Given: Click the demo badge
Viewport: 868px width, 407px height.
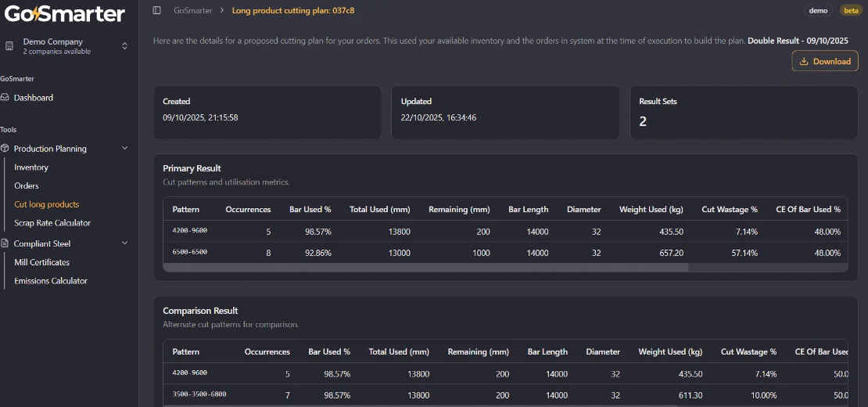Looking at the screenshot, I should [818, 10].
